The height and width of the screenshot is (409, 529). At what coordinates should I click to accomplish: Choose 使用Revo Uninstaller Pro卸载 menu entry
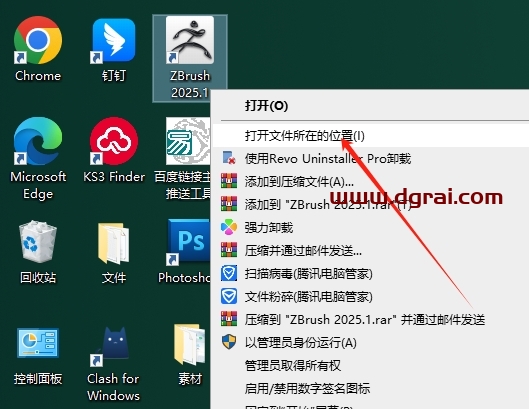(371, 158)
